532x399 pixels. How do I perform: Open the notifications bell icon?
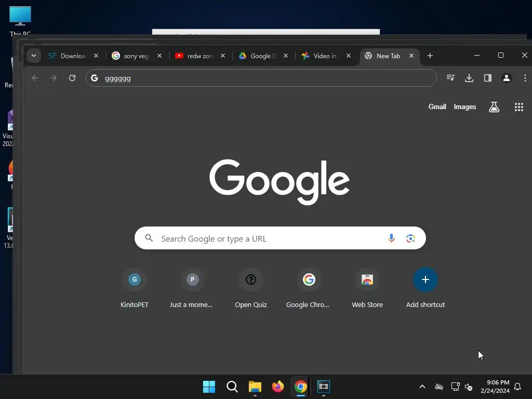518,387
